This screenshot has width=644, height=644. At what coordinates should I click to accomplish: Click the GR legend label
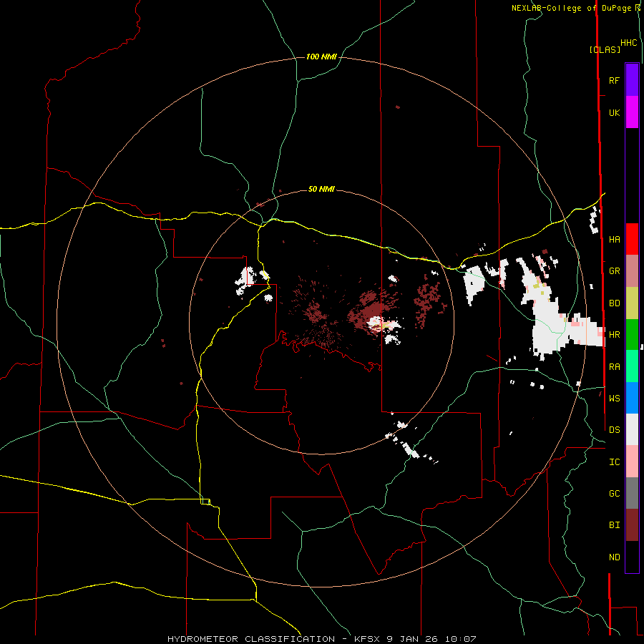pos(614,271)
